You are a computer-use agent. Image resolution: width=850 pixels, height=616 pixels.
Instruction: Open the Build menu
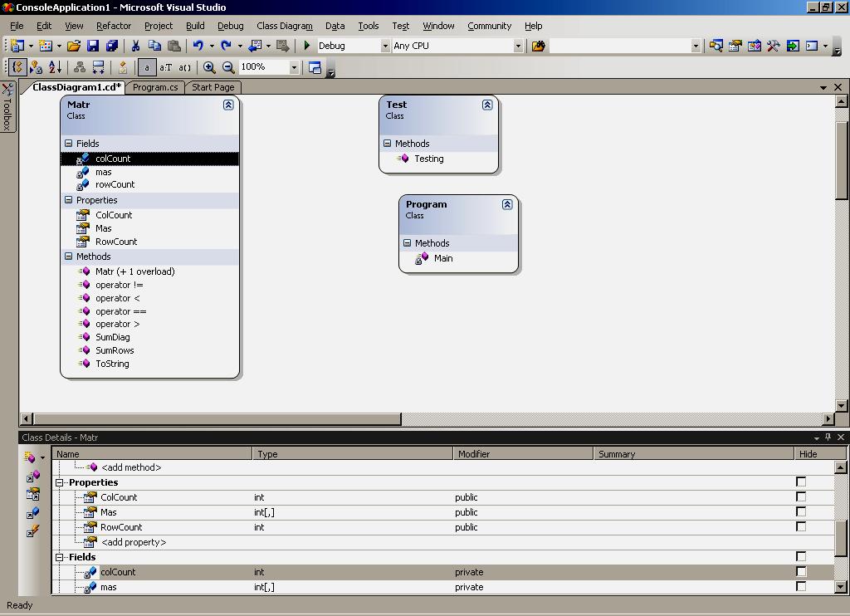(195, 26)
